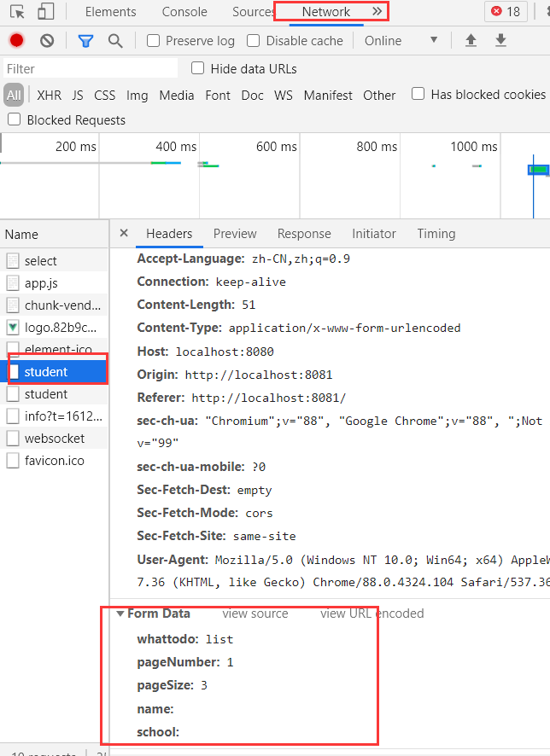Click view source link in Form Data
This screenshot has height=756, width=550.
pyautogui.click(x=255, y=614)
